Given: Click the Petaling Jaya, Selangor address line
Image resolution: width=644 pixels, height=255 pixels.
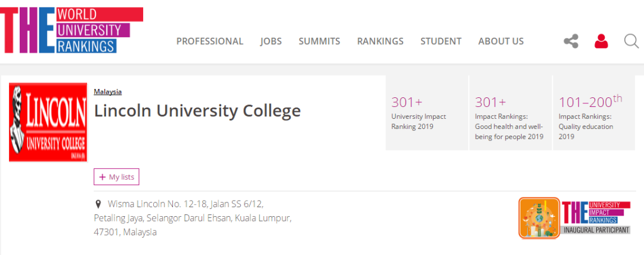Looking at the screenshot, I should (193, 218).
